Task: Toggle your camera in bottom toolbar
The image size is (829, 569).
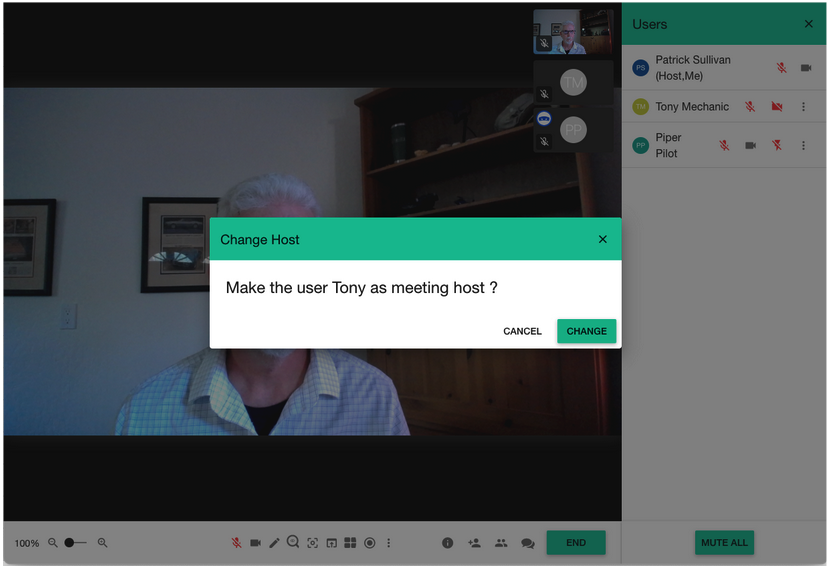Action: 255,543
